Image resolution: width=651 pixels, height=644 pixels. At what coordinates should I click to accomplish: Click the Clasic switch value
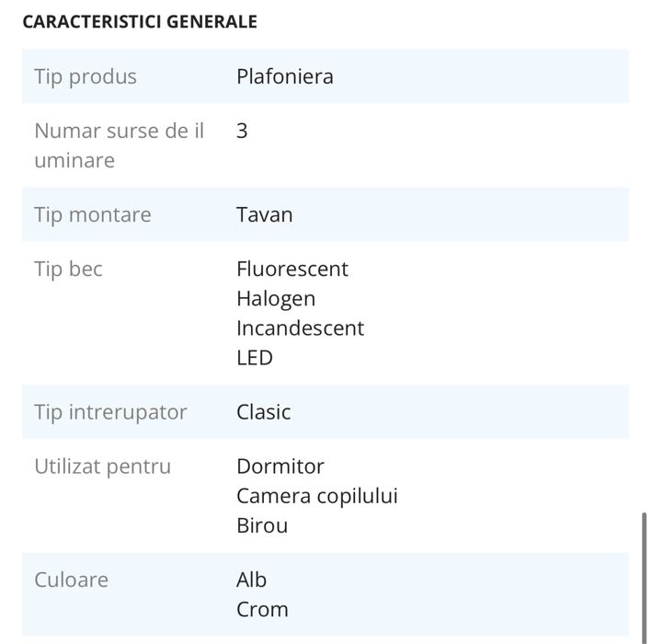pyautogui.click(x=264, y=412)
